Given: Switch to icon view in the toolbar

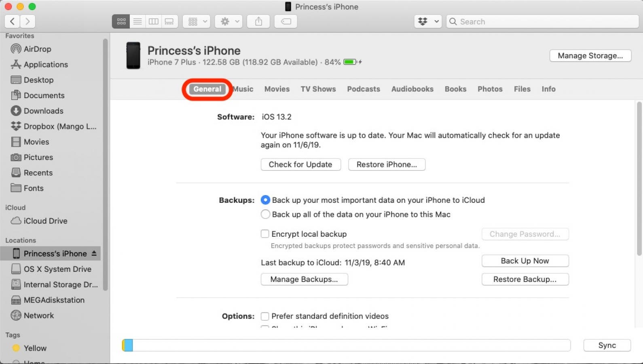Looking at the screenshot, I should 121,21.
